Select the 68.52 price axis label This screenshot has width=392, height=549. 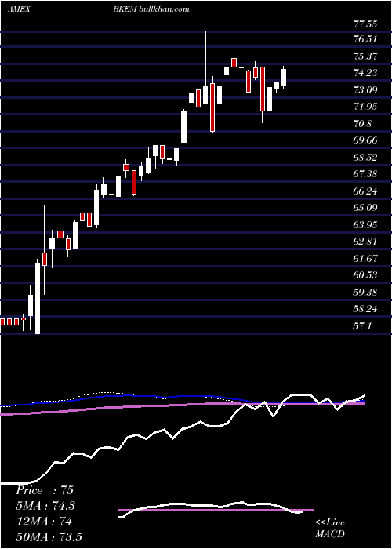click(366, 157)
